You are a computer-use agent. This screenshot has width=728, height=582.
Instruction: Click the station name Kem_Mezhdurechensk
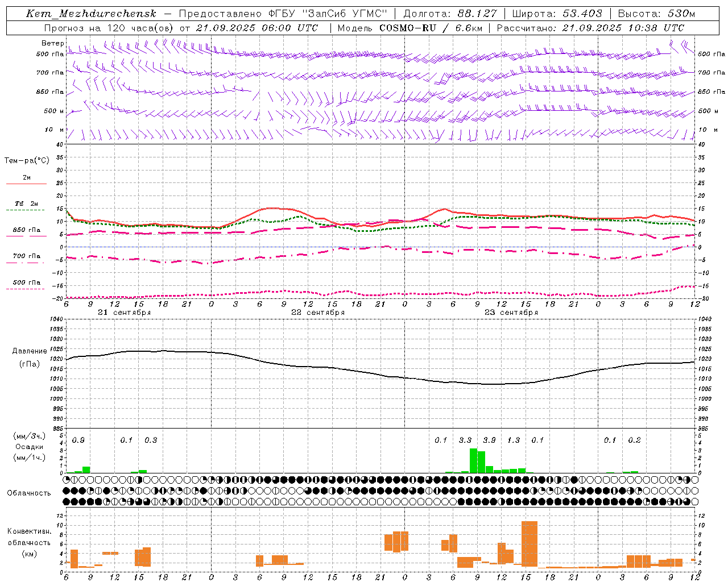point(91,14)
